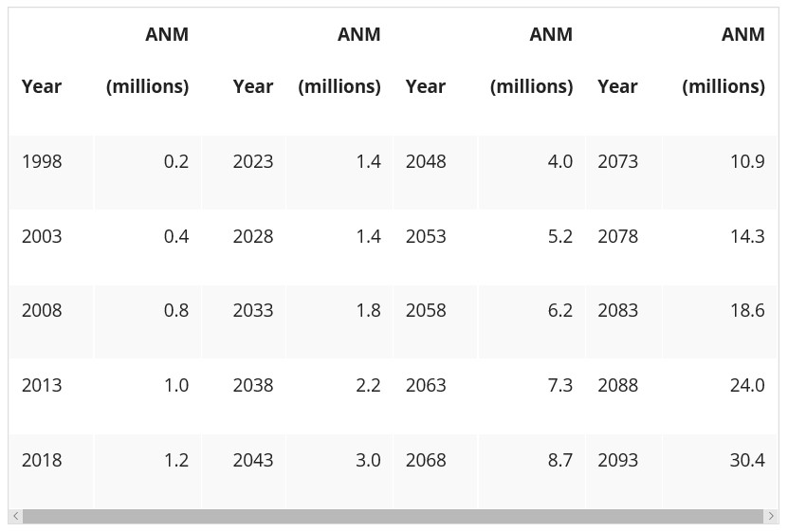Click the first ANM (millions) header
The image size is (788, 532).
[x=148, y=61]
